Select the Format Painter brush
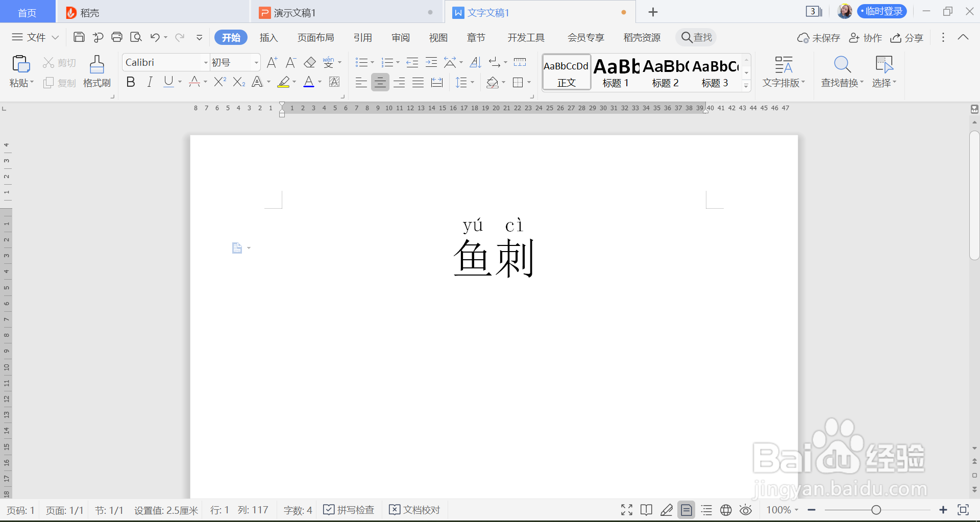This screenshot has height=522, width=980. pyautogui.click(x=97, y=64)
